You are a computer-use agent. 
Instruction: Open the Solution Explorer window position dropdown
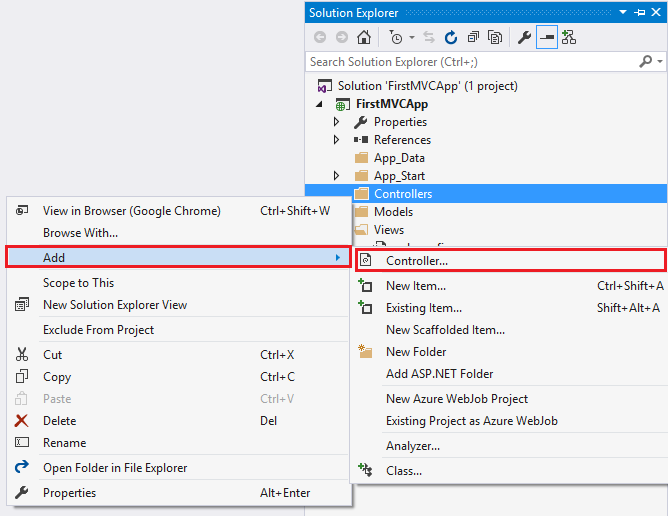click(x=623, y=12)
